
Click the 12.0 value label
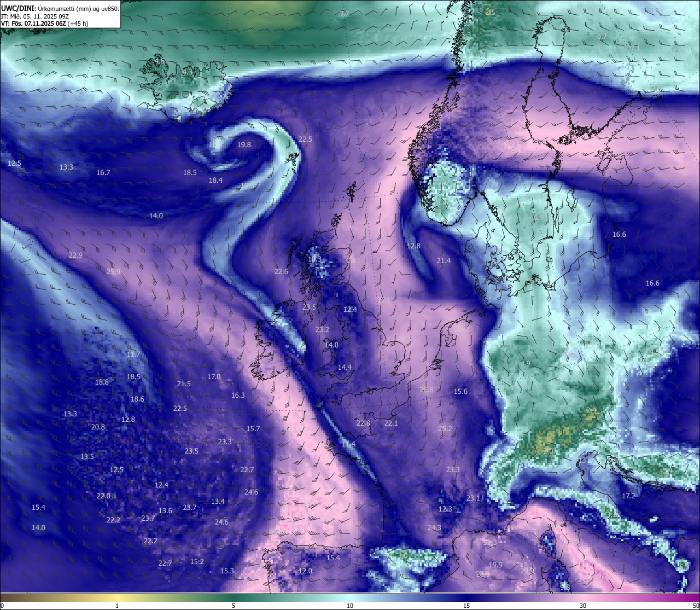coord(305,571)
